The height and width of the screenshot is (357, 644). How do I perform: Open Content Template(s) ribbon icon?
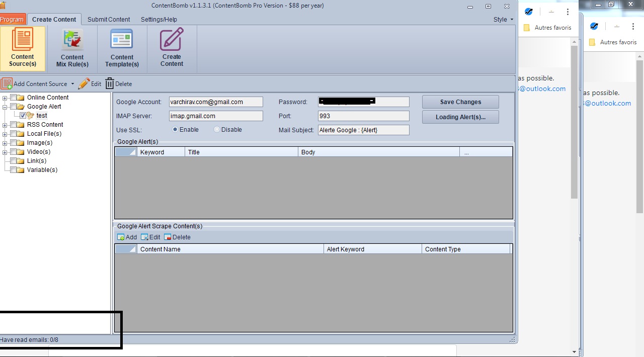(x=122, y=48)
